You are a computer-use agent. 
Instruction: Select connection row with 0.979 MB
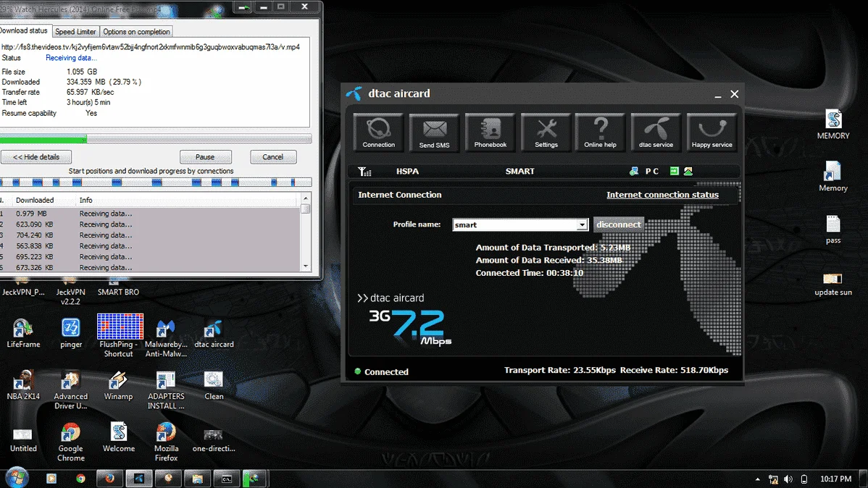150,214
